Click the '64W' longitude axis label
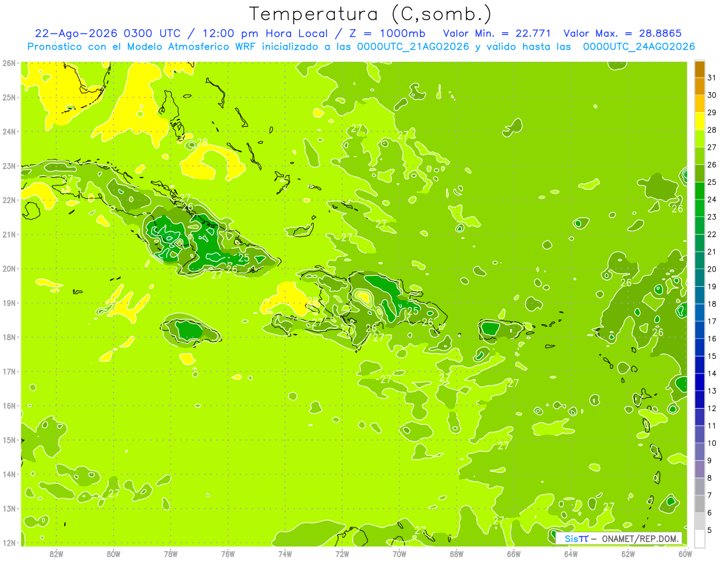The height and width of the screenshot is (562, 728). [x=571, y=554]
